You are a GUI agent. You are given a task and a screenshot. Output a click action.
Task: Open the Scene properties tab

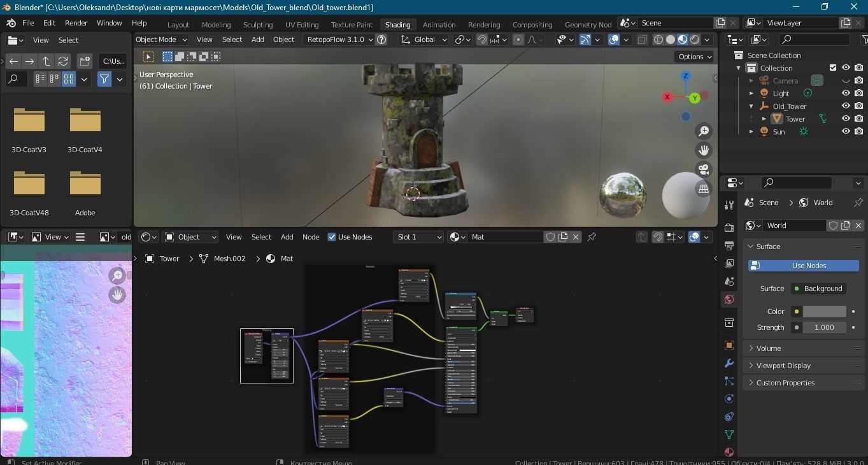pyautogui.click(x=729, y=281)
